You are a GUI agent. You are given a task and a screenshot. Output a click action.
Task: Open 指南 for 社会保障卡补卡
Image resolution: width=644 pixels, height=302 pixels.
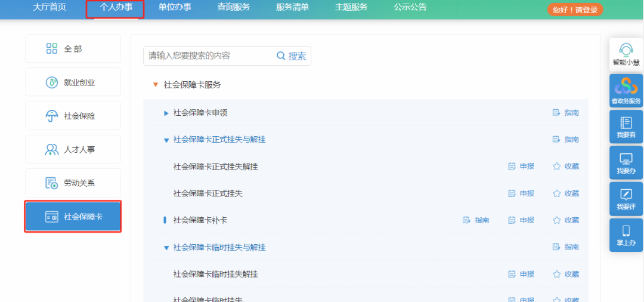[x=476, y=220]
